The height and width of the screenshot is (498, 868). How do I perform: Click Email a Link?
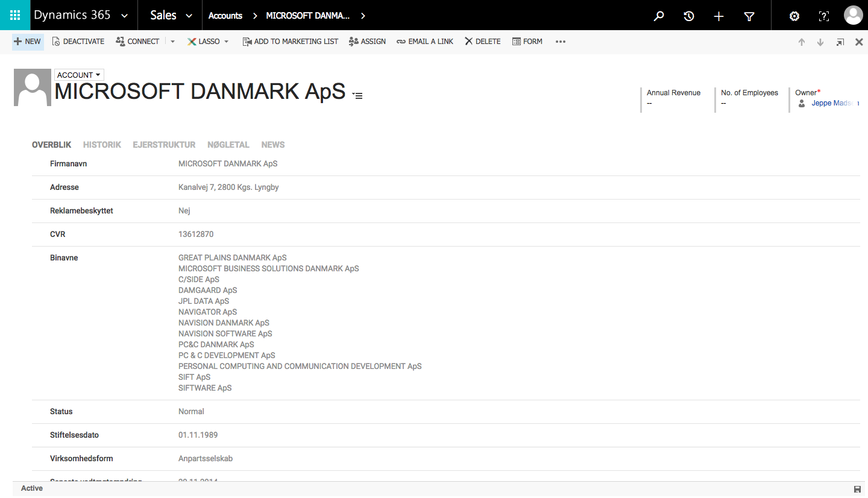pyautogui.click(x=425, y=42)
